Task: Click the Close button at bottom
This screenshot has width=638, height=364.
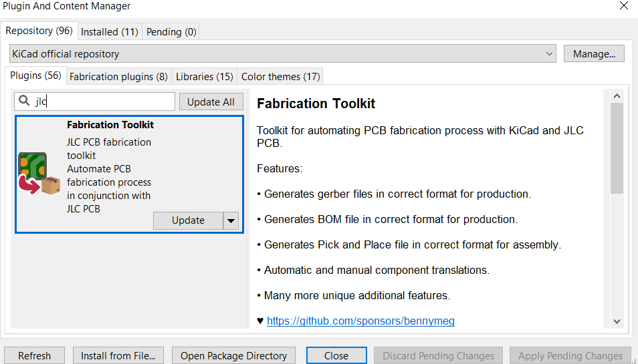Action: (336, 355)
